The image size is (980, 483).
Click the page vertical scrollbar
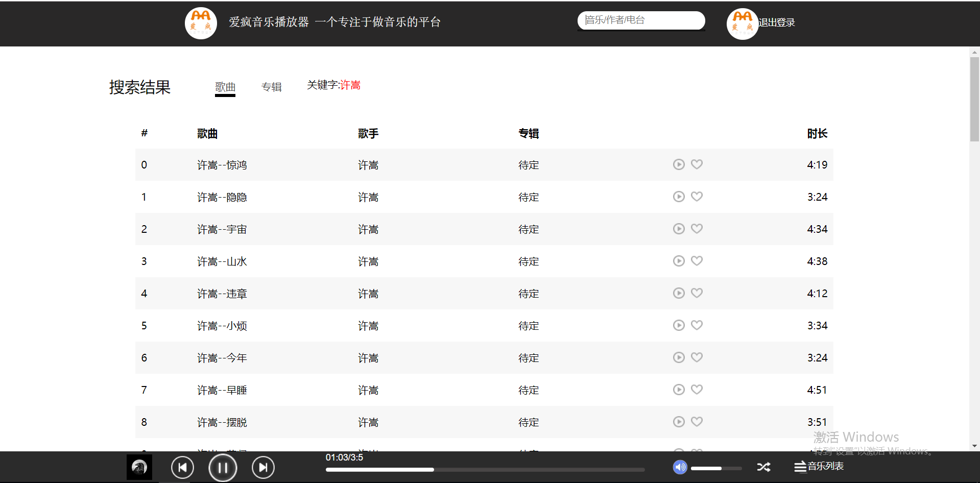[974, 99]
